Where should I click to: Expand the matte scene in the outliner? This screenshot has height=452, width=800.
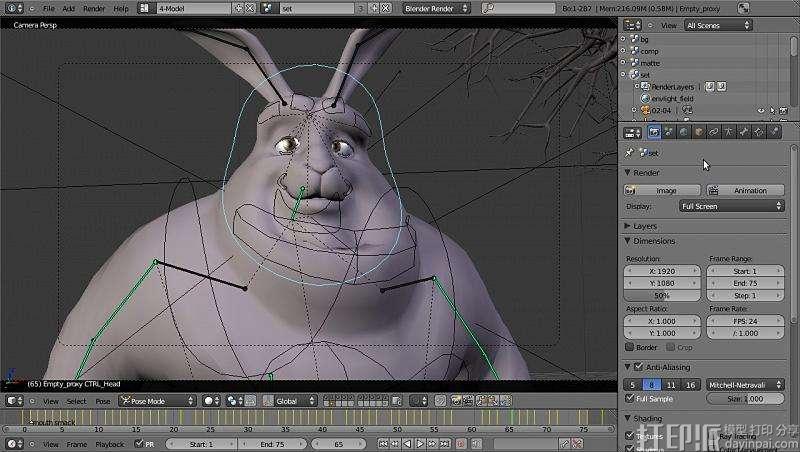tap(623, 62)
